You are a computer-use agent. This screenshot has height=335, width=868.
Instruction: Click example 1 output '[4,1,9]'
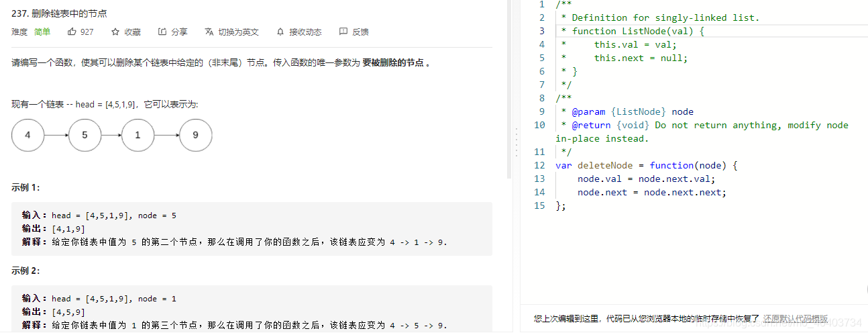pyautogui.click(x=68, y=228)
